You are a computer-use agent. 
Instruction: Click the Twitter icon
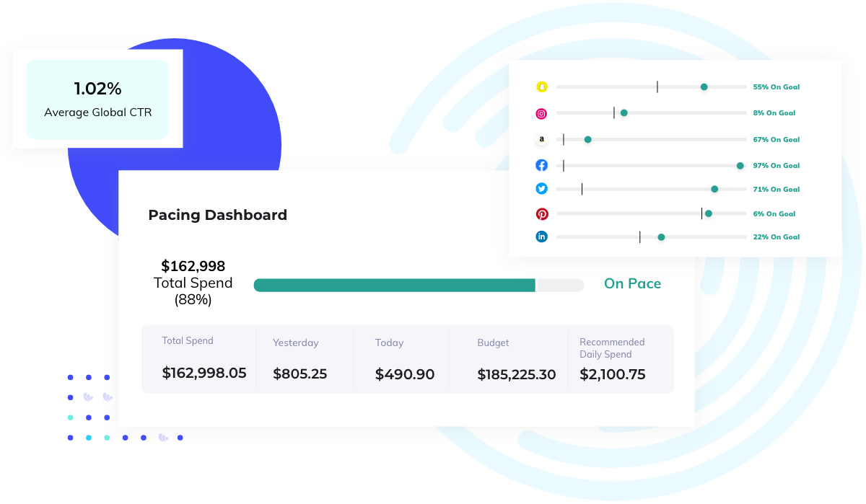542,189
